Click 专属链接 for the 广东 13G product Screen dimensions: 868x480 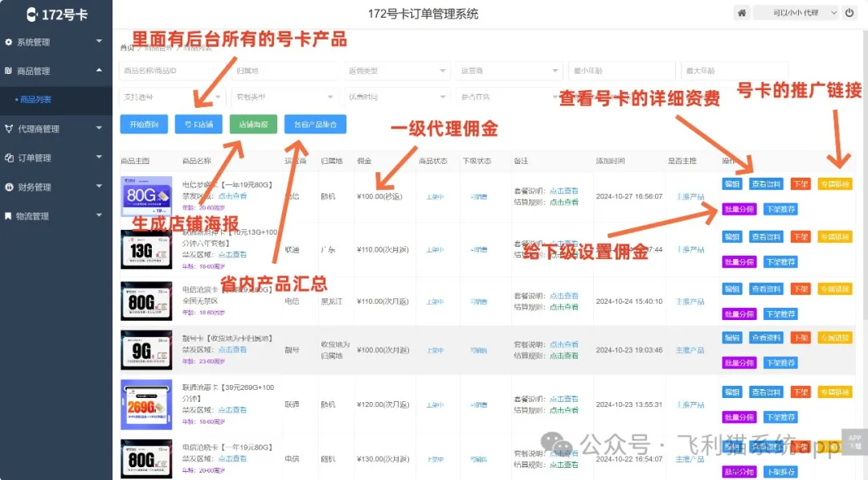tap(835, 237)
